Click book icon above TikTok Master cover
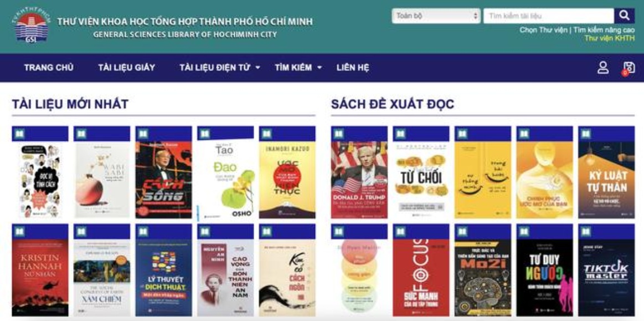Viewport: 644px width, 321px height. [586, 232]
